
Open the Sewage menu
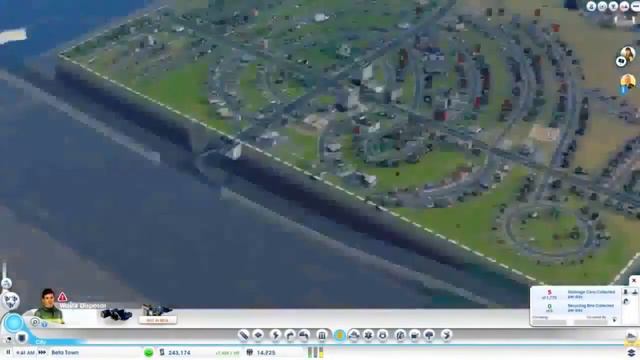(x=304, y=335)
